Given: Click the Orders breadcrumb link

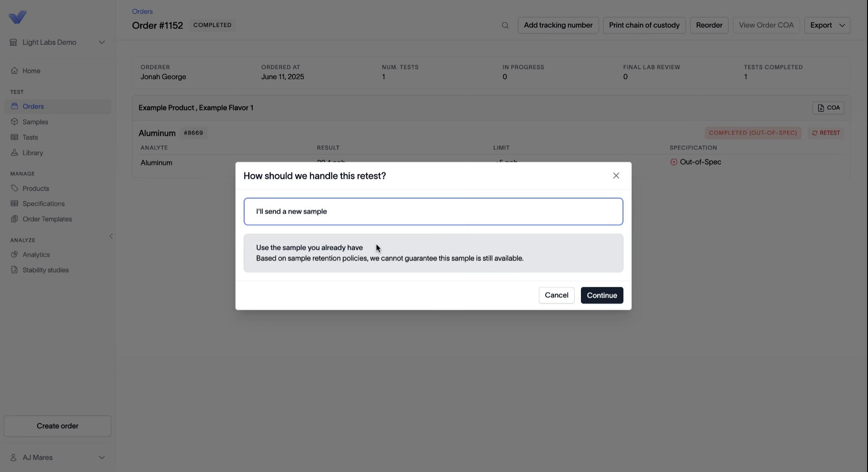Looking at the screenshot, I should click(142, 11).
